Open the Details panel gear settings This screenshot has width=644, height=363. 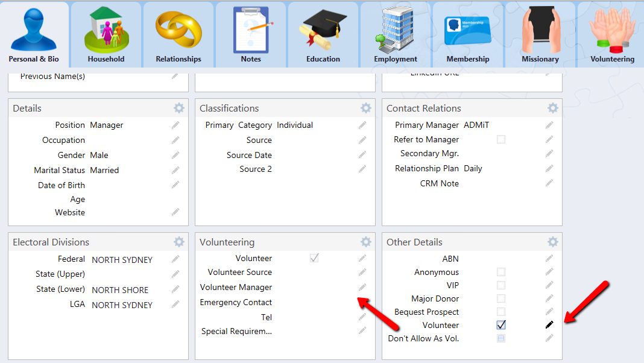179,108
